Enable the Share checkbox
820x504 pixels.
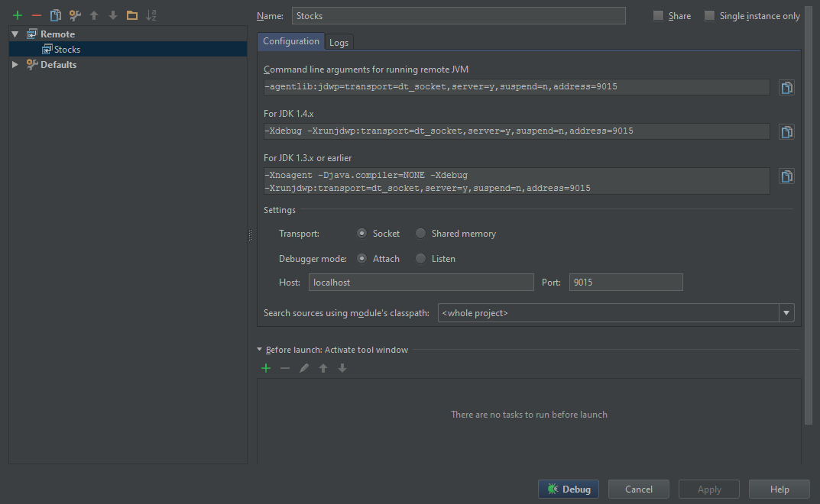click(658, 16)
